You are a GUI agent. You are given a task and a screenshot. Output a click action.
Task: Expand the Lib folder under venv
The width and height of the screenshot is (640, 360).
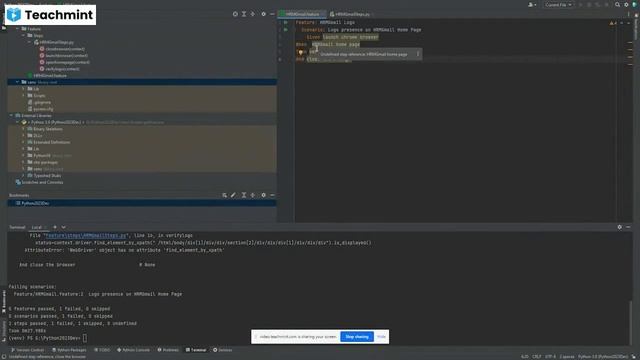tap(24, 89)
